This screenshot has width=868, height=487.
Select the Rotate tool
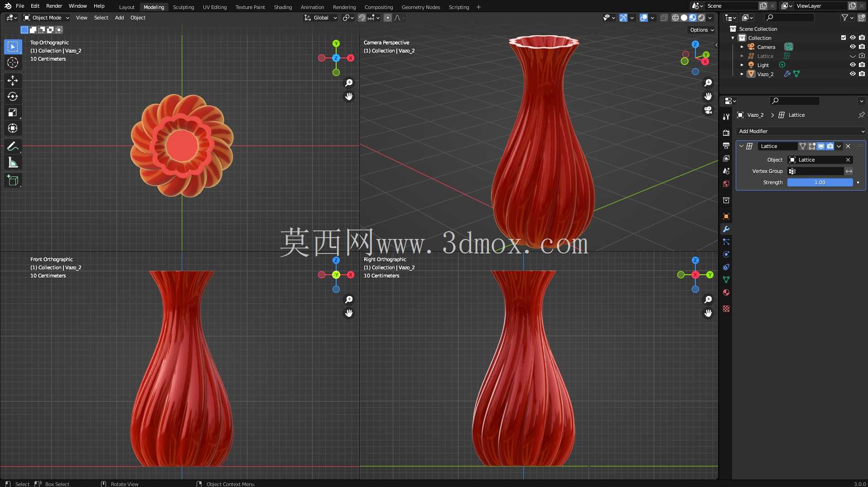tap(13, 96)
